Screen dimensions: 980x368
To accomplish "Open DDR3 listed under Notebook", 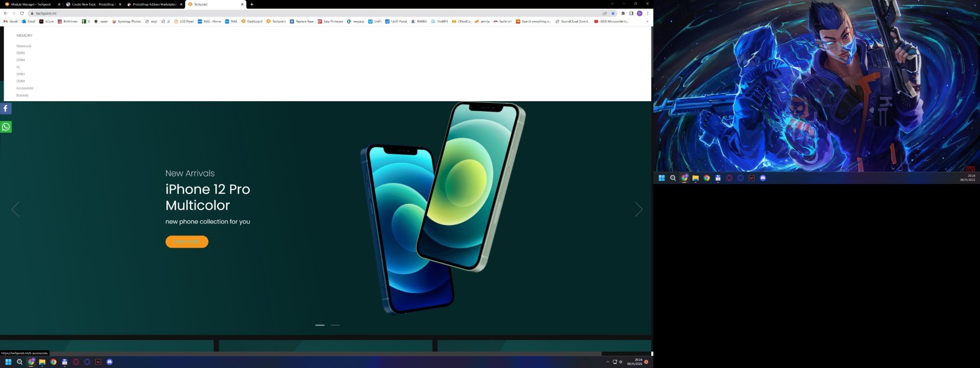I will point(20,53).
